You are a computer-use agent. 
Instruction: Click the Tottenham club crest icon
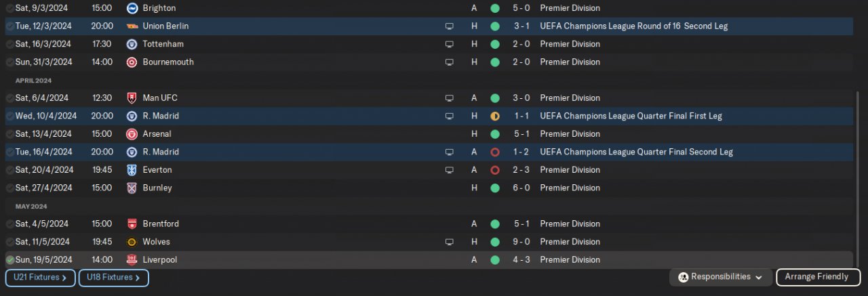tap(132, 44)
